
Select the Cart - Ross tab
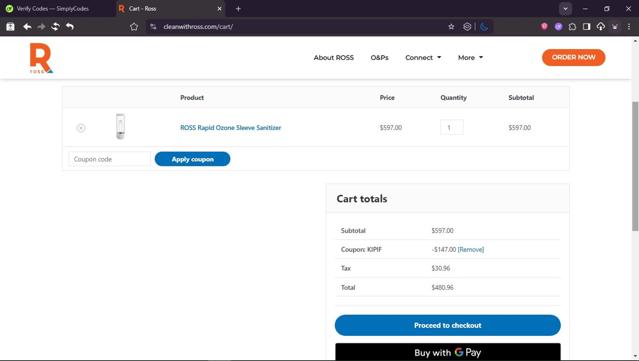click(x=170, y=9)
